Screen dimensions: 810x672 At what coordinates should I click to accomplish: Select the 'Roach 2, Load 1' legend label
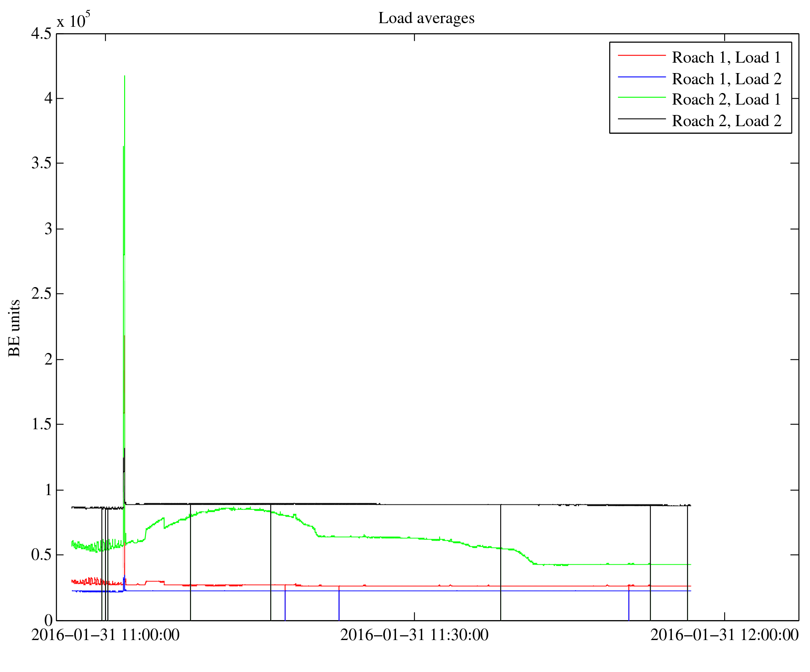(x=726, y=99)
